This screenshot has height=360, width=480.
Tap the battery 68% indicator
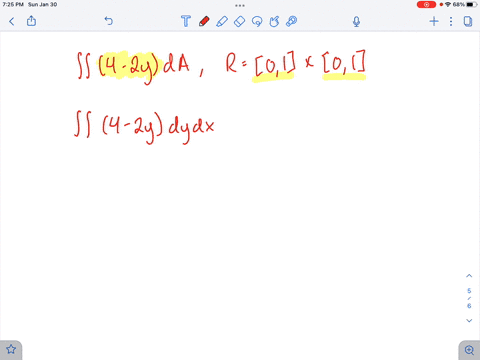point(465,5)
